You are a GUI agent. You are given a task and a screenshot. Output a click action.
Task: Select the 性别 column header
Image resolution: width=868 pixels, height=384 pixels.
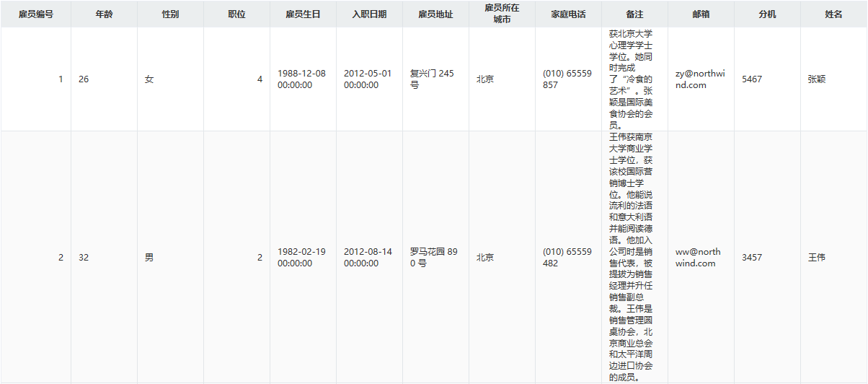coord(170,14)
